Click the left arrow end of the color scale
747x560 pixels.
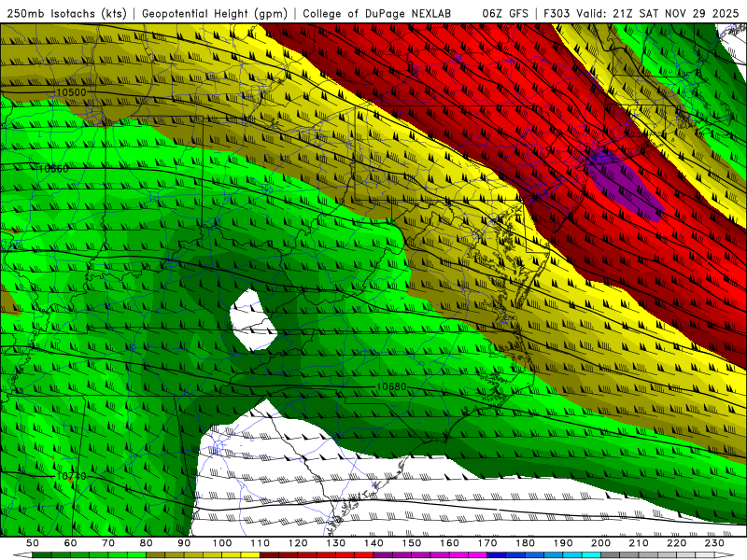click(22, 555)
